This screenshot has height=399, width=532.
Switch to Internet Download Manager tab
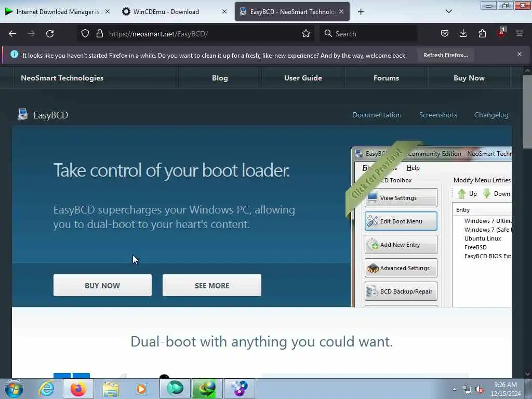click(58, 11)
